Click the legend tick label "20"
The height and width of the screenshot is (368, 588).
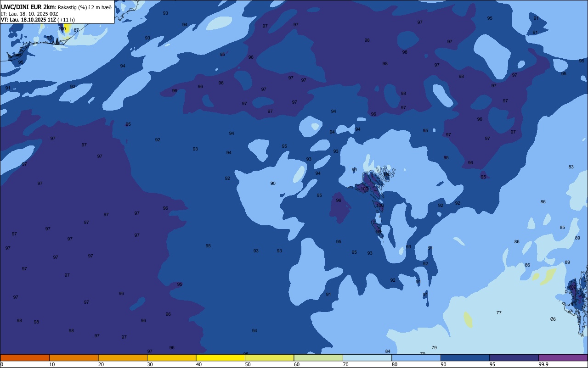click(101, 364)
